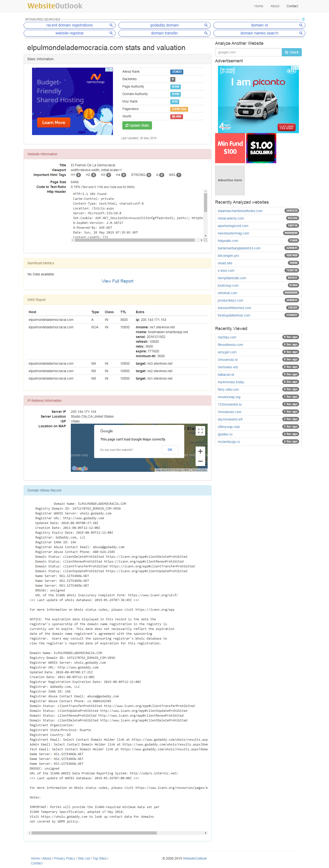Open moviezwap.org link
The image size is (329, 868).
[229, 397]
